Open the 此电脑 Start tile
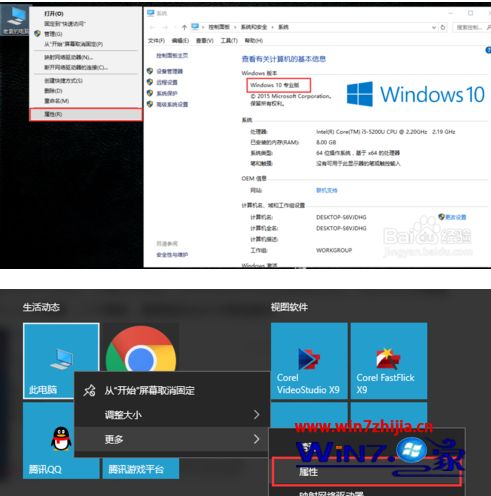This screenshot has width=491, height=496. 61,361
